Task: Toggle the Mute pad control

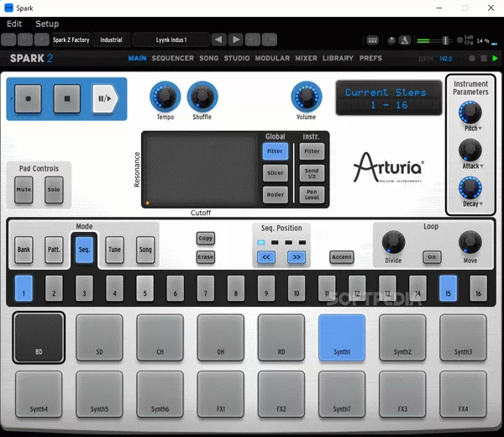Action: [x=24, y=190]
